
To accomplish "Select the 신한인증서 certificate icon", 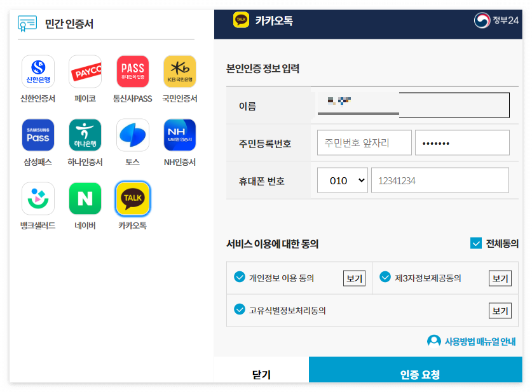I will [x=38, y=72].
